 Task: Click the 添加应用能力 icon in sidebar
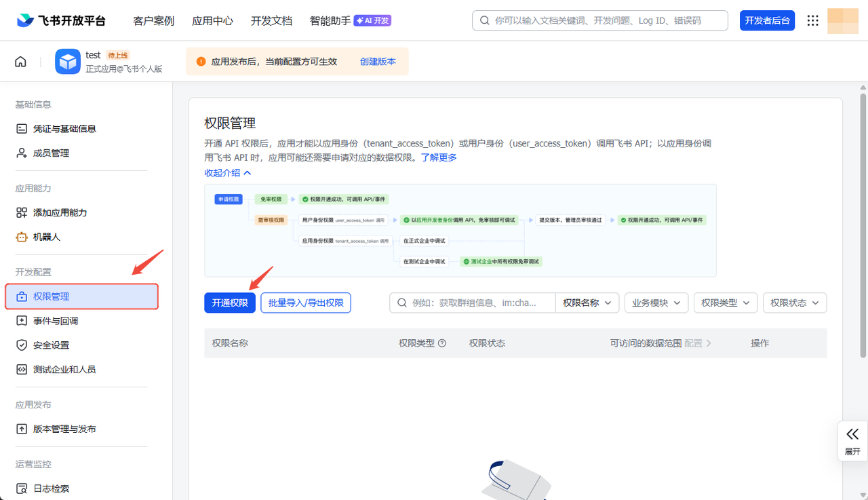pyautogui.click(x=22, y=212)
